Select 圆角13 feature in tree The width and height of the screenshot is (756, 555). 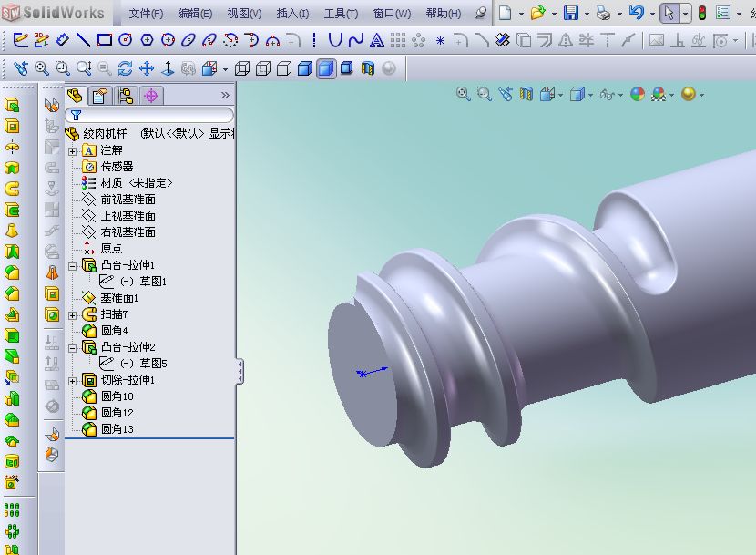(117, 429)
